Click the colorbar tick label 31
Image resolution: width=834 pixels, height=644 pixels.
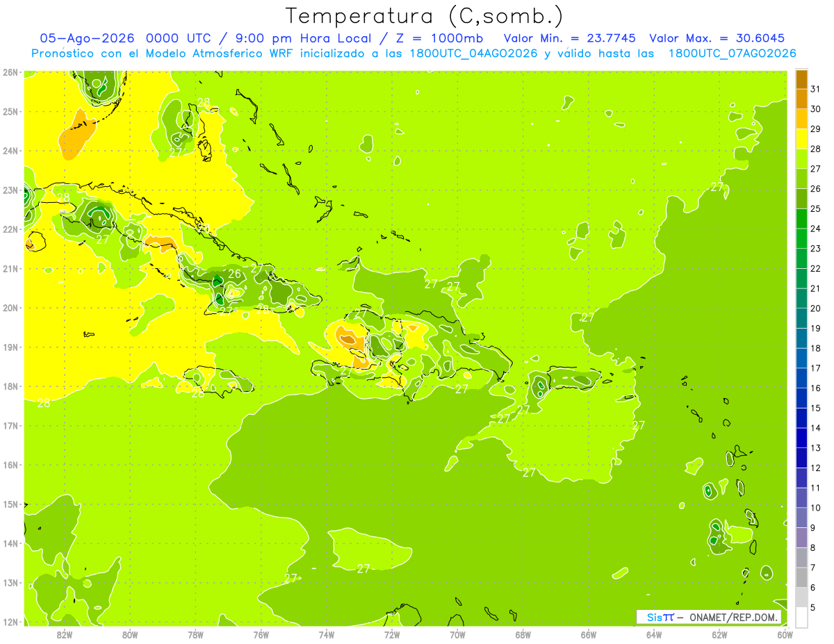tap(816, 89)
